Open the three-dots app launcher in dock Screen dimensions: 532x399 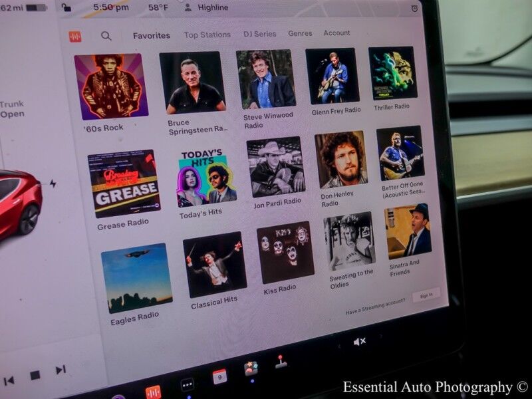tap(187, 384)
